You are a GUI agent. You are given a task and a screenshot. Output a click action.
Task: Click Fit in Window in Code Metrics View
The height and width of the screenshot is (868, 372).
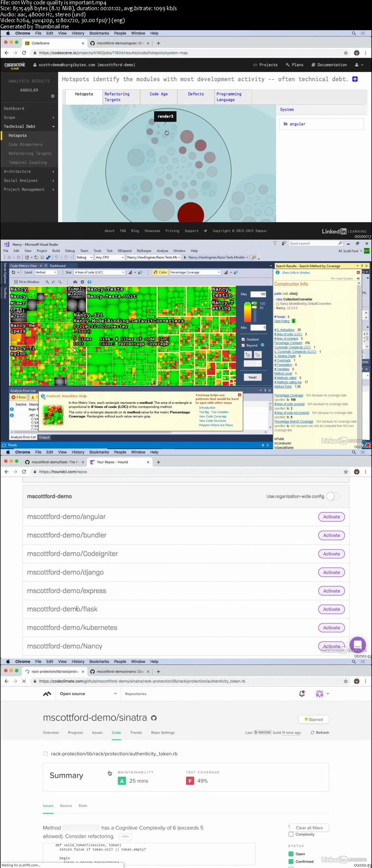click(27, 282)
